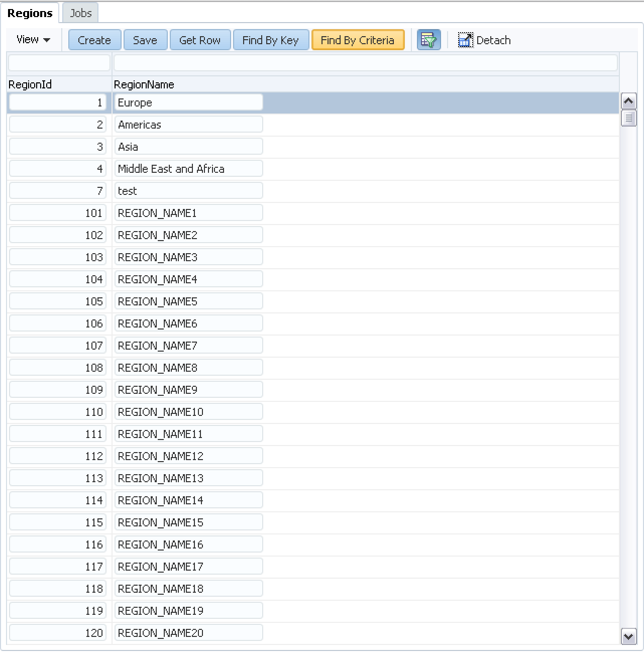
Task: Click the RegionName field containing Asia
Action: pos(188,147)
